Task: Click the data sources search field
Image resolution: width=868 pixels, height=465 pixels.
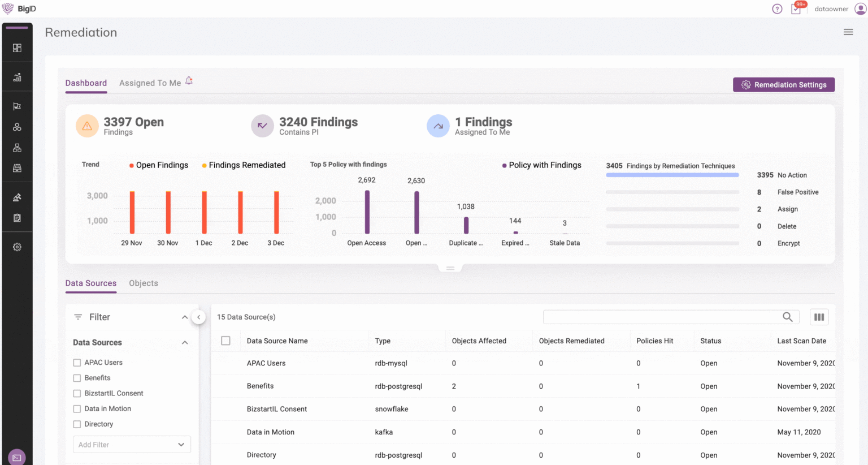Action: tap(661, 317)
